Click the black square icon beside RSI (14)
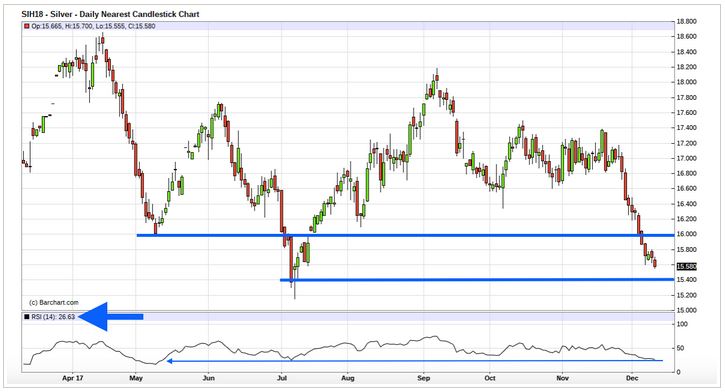Screen dimensions: 725x392 coord(27,317)
